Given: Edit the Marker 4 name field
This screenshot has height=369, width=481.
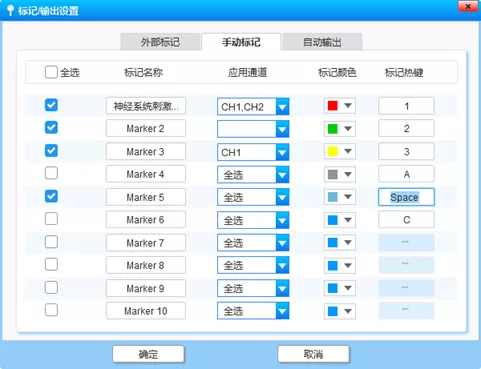Looking at the screenshot, I should tap(146, 174).
